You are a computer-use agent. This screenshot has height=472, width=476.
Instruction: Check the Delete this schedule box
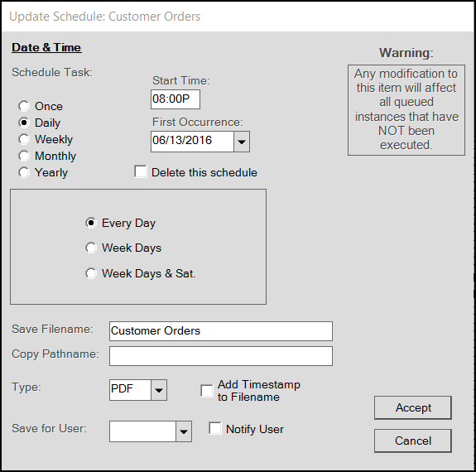[x=141, y=171]
